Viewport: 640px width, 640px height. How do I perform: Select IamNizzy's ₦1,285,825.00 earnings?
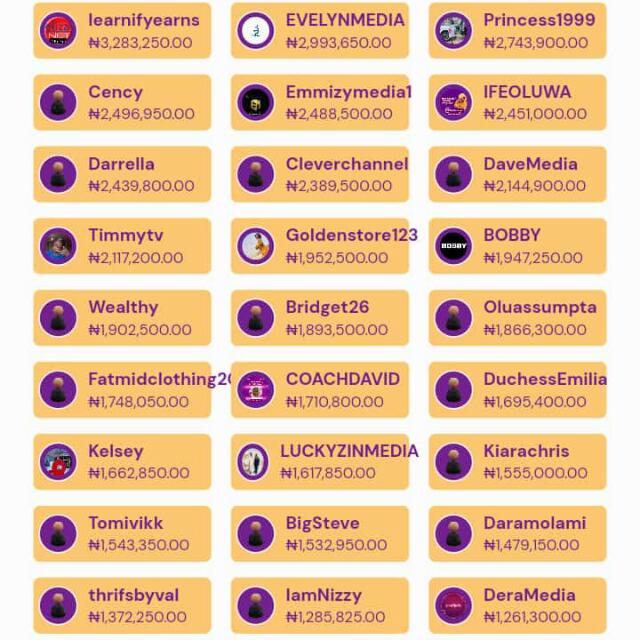[x=337, y=617]
